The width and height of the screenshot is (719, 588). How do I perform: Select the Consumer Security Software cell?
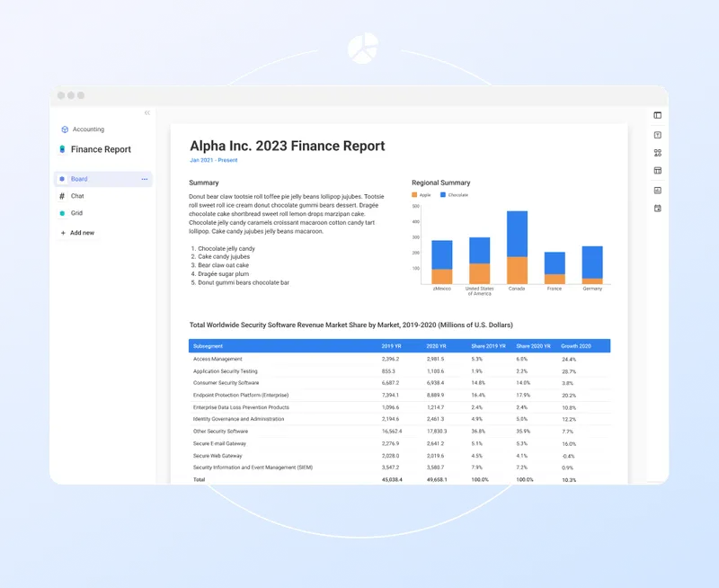click(x=226, y=383)
